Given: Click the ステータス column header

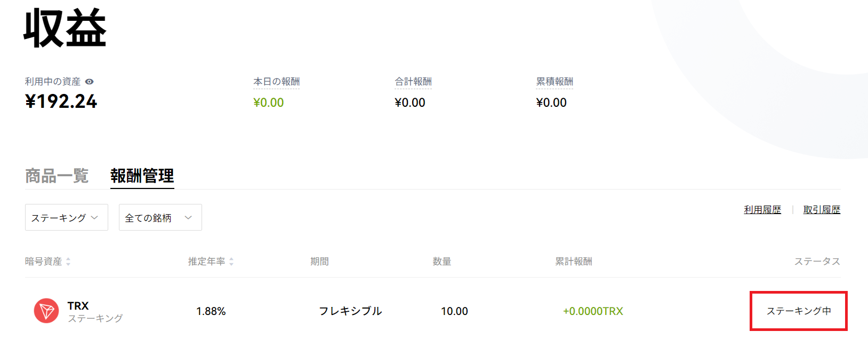Looking at the screenshot, I should [817, 262].
